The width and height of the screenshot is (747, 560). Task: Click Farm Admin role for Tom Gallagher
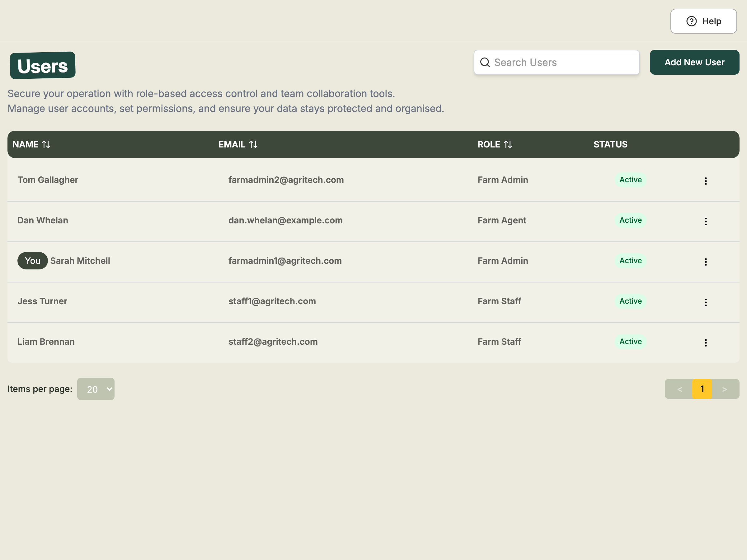(x=503, y=180)
